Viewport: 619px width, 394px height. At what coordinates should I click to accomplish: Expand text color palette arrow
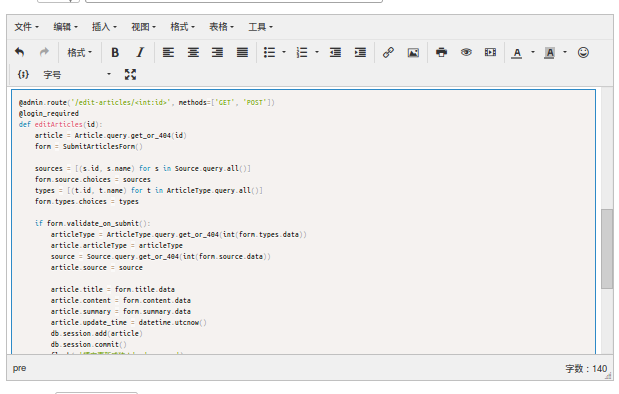point(533,52)
